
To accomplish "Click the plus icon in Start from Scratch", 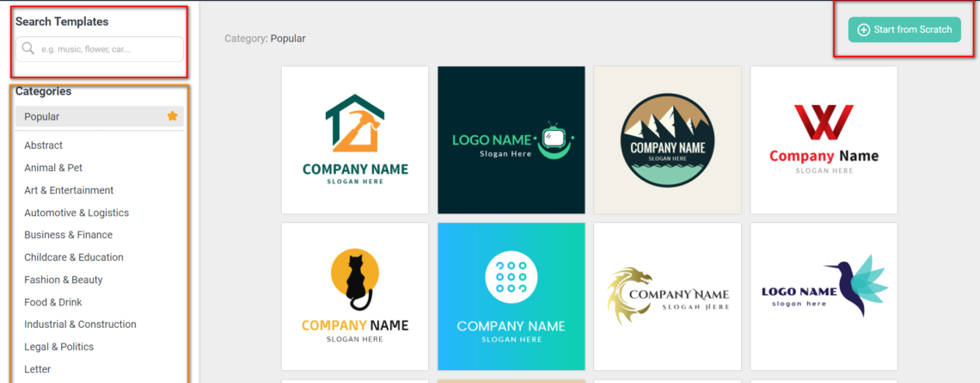I will coord(864,30).
